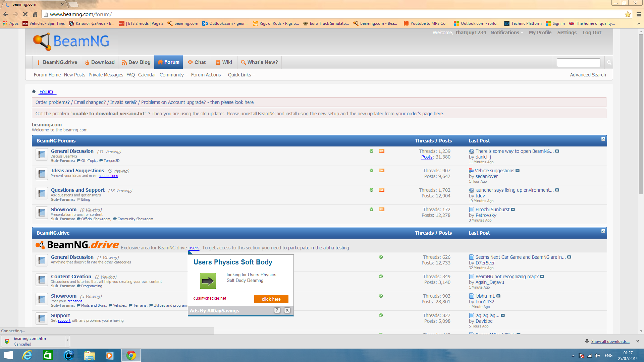Expand Forum Actions menu
The image size is (644, 362).
[x=206, y=75]
